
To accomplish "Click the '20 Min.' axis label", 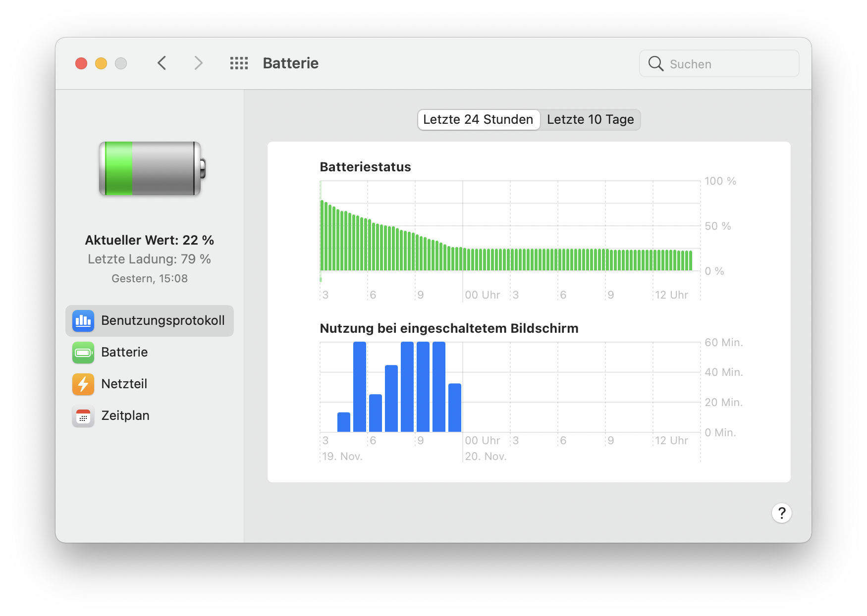I will [x=724, y=403].
